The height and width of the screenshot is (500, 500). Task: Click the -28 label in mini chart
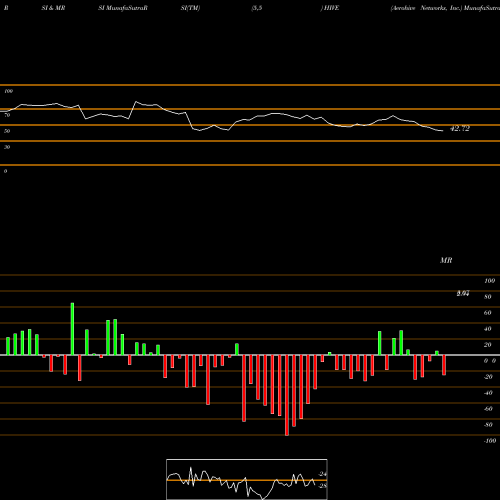(x=323, y=486)
